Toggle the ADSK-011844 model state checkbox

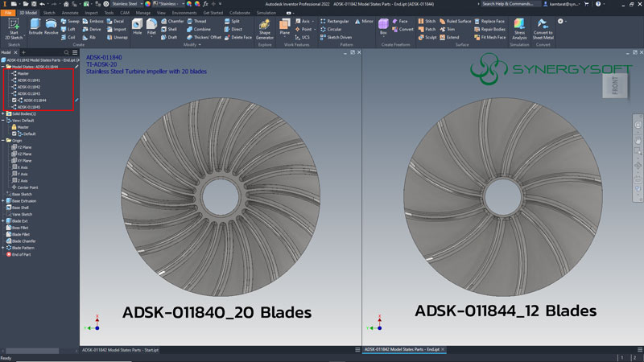[15, 101]
